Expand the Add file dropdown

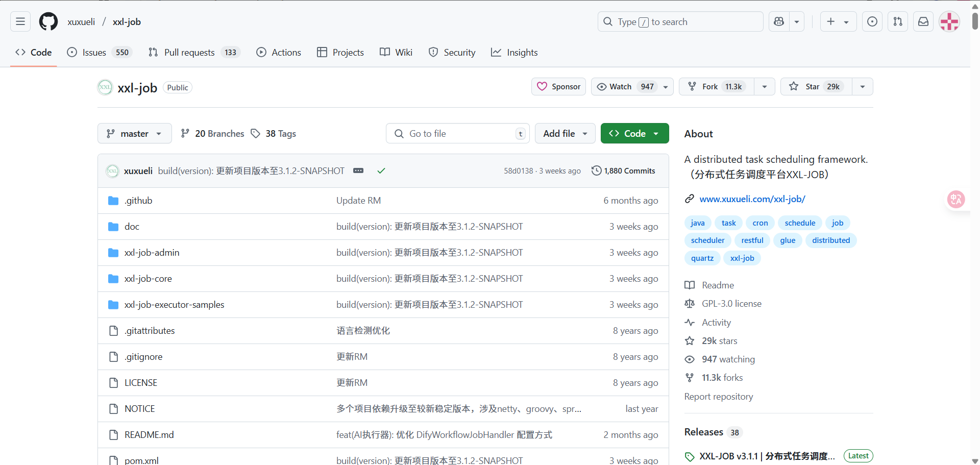[565, 134]
